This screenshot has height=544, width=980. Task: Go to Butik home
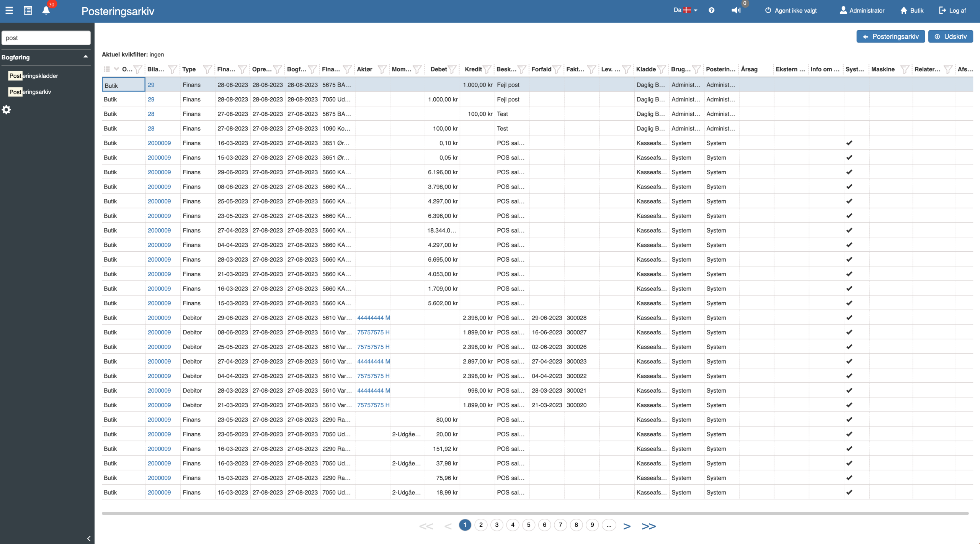click(x=912, y=10)
